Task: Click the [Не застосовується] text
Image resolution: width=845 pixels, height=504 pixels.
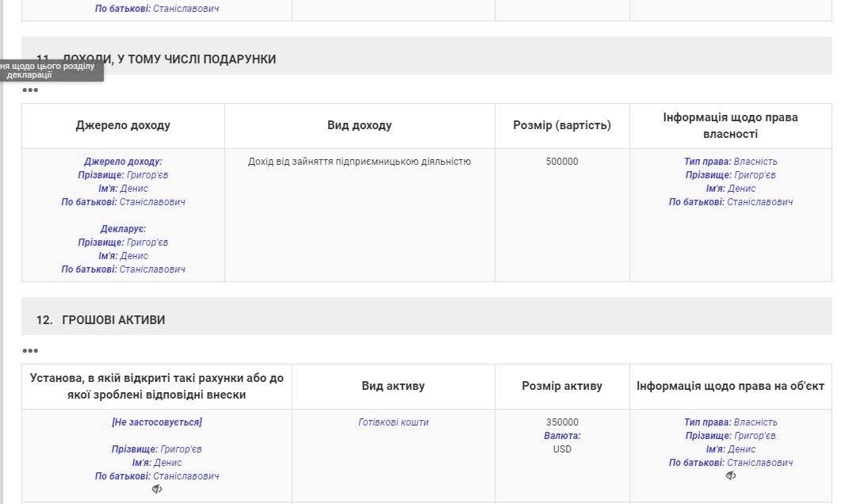Action: 157,422
